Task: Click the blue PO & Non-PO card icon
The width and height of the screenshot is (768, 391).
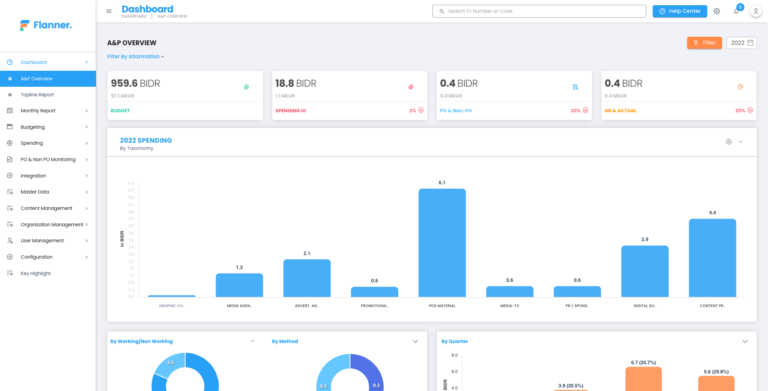Action: (576, 87)
